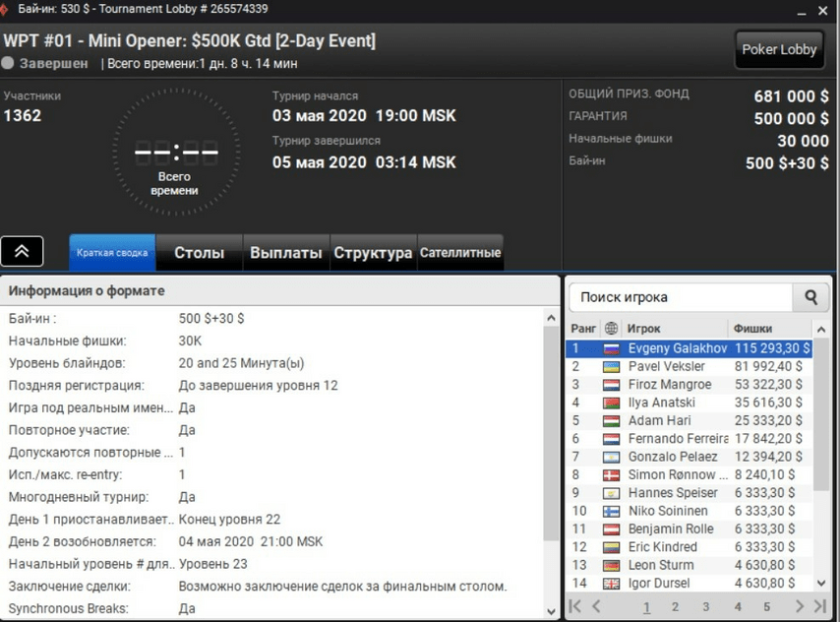Select player Niko Soininen

pos(689,511)
